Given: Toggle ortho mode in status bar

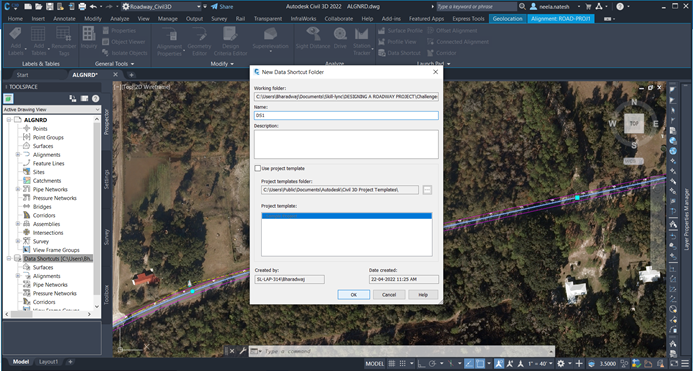Looking at the screenshot, I should click(x=421, y=363).
